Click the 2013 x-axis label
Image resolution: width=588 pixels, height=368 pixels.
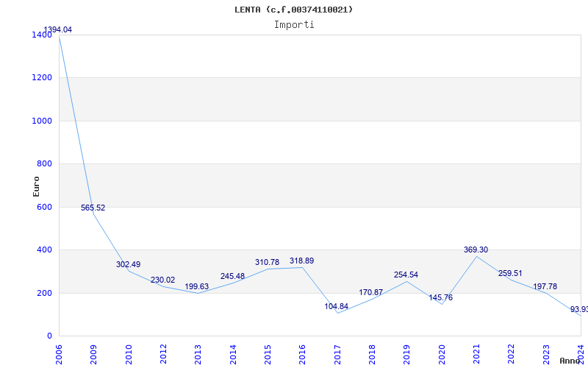tap(198, 354)
